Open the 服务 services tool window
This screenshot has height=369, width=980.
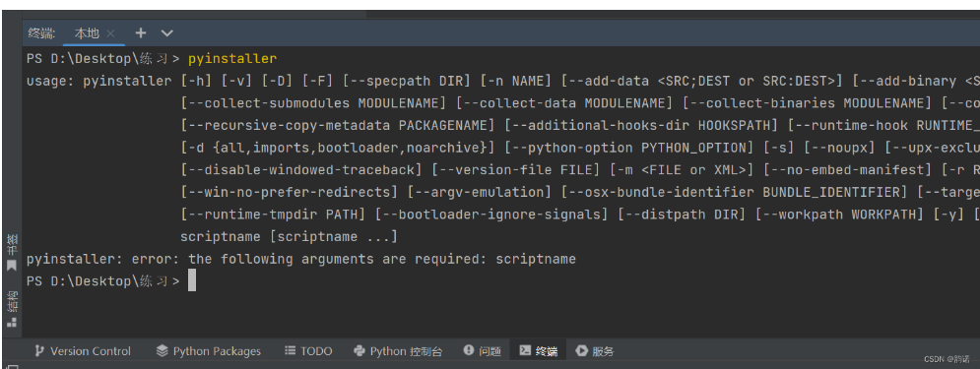(x=595, y=351)
